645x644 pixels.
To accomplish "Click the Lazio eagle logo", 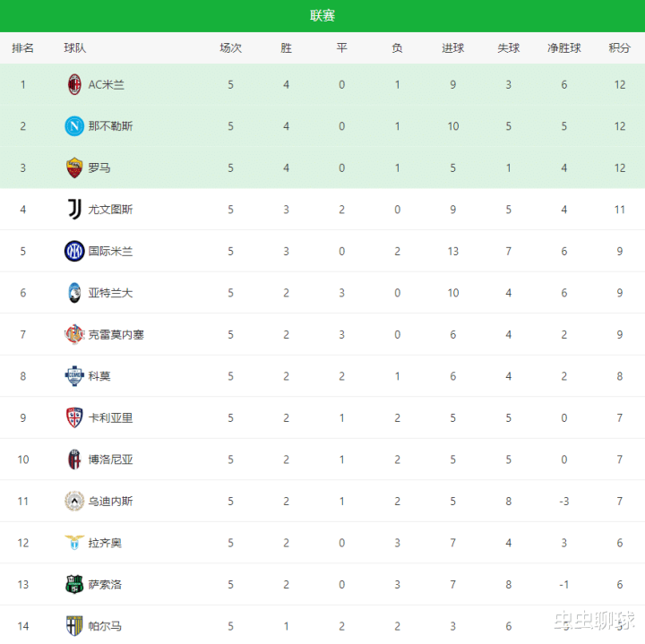I will tap(74, 543).
